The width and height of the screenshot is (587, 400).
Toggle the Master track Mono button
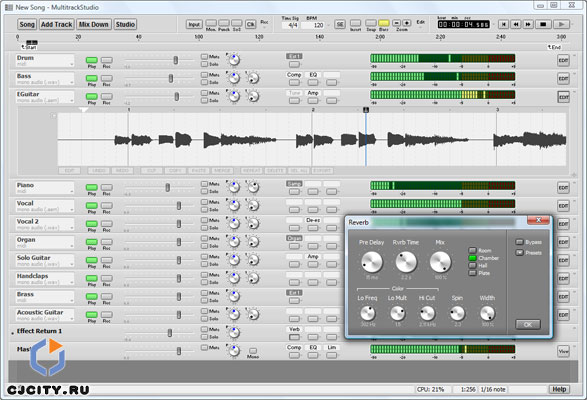click(253, 351)
